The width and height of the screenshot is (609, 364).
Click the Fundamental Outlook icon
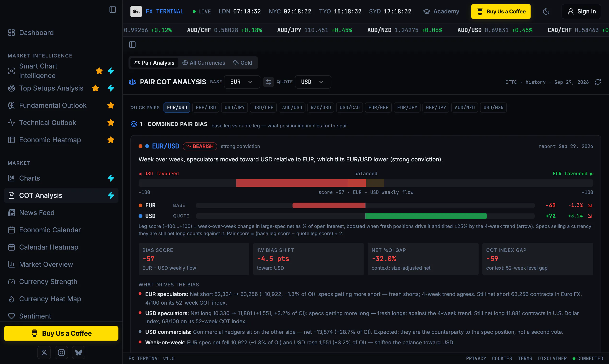pyautogui.click(x=11, y=105)
